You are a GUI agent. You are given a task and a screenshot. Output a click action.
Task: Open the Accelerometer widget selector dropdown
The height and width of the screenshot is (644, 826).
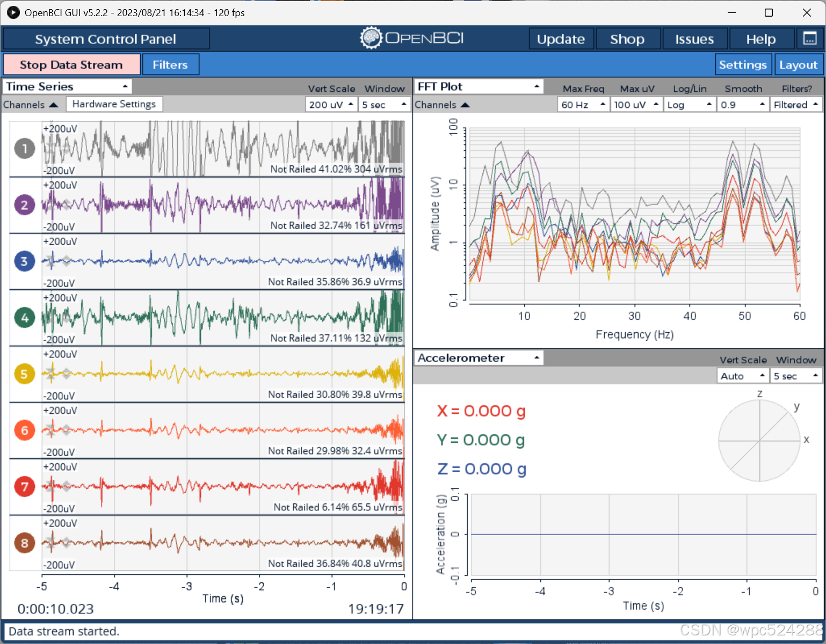tap(479, 358)
